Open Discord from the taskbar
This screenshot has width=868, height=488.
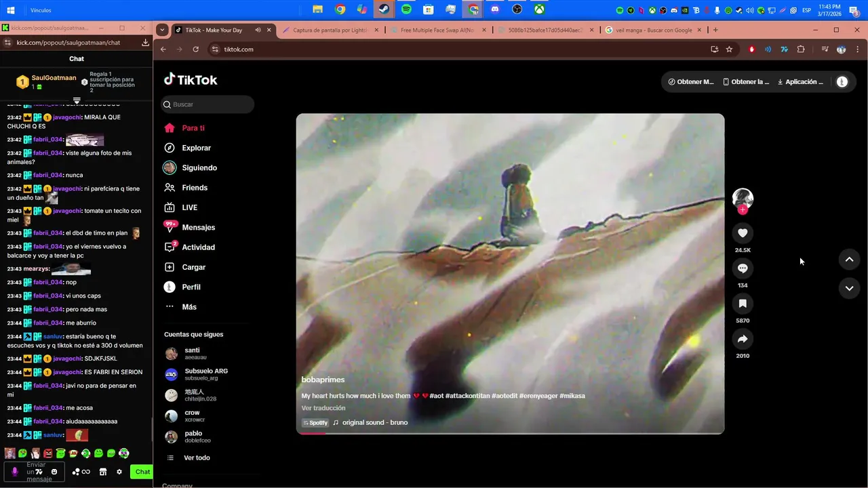pyautogui.click(x=495, y=9)
